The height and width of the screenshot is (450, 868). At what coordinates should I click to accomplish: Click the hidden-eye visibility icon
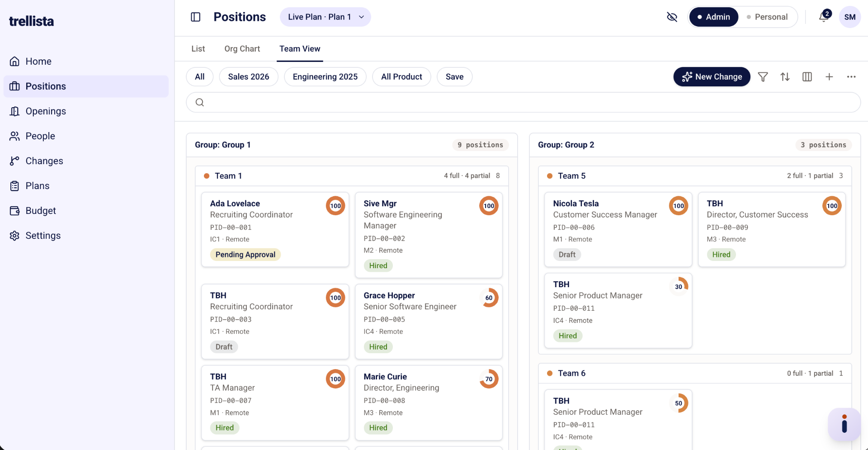pyautogui.click(x=672, y=17)
